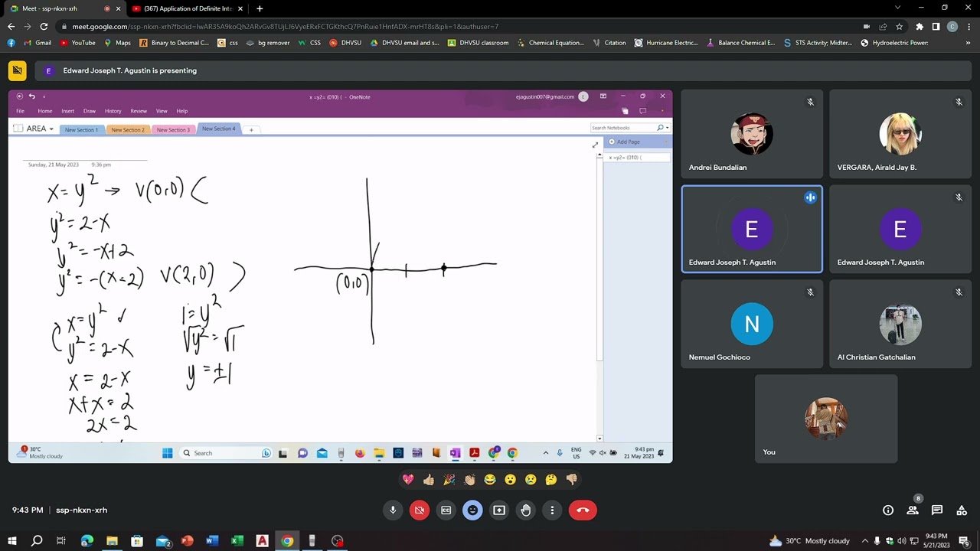This screenshot has height=551, width=980.
Task: Click the Search Notebooks field in OneNote
Action: (622, 128)
